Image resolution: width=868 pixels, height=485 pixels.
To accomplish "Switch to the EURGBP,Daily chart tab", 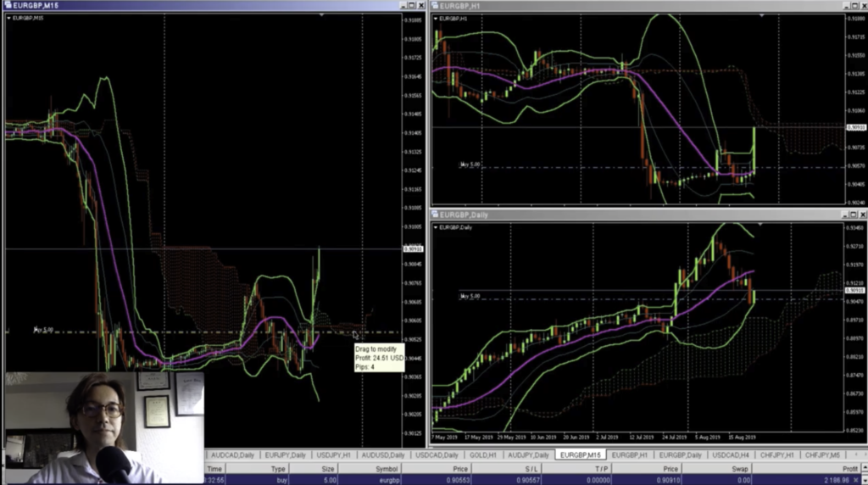I will (681, 455).
